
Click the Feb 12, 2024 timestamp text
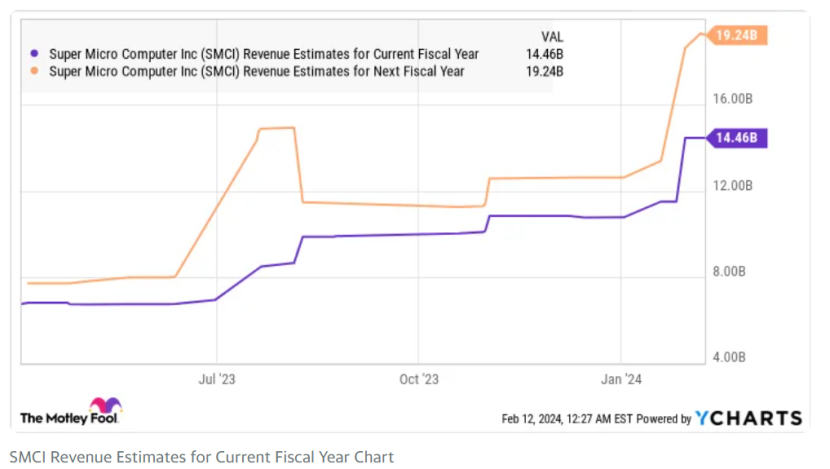pos(567,419)
